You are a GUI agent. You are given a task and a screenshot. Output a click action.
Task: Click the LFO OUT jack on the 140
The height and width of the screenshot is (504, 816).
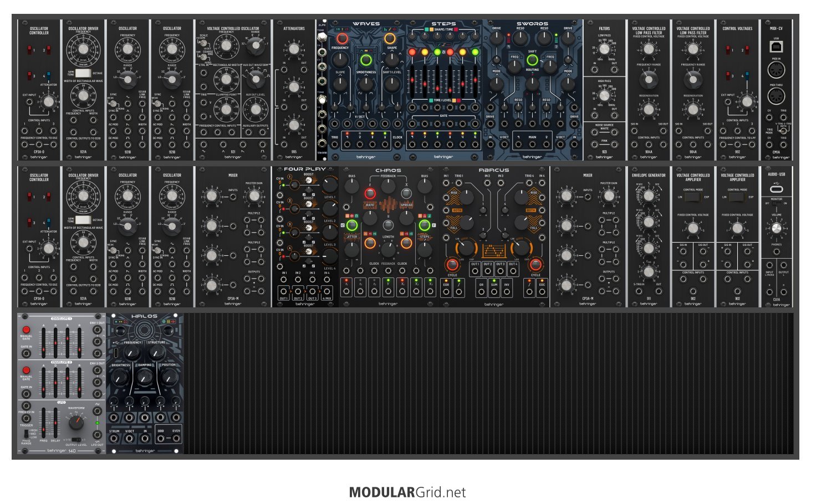point(98,435)
